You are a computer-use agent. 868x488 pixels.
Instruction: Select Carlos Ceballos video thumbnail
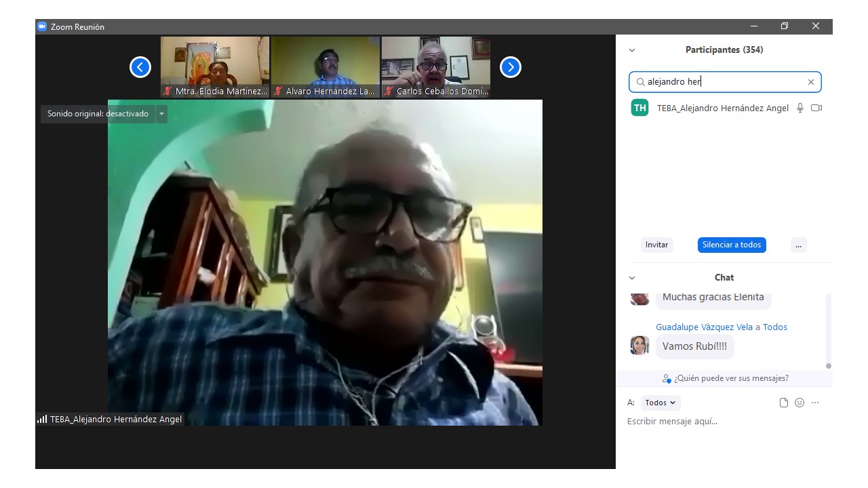pos(436,67)
